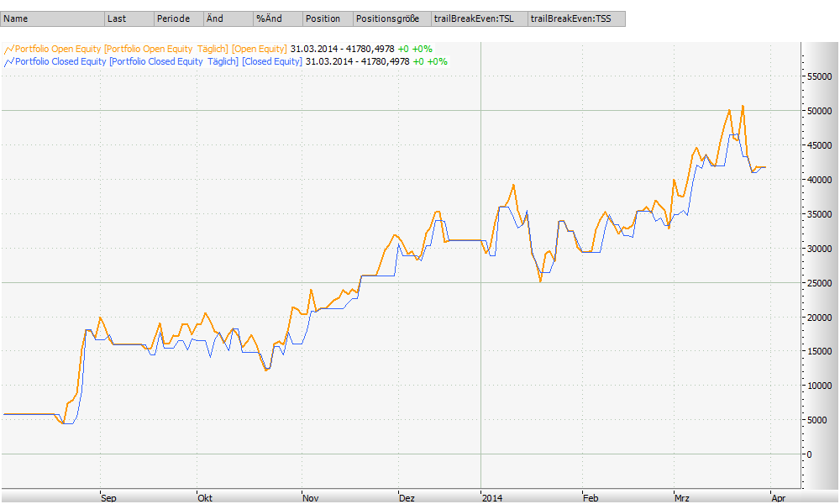The height and width of the screenshot is (504, 840).
Task: Click the orange Open Equity line icon
Action: [x=8, y=50]
